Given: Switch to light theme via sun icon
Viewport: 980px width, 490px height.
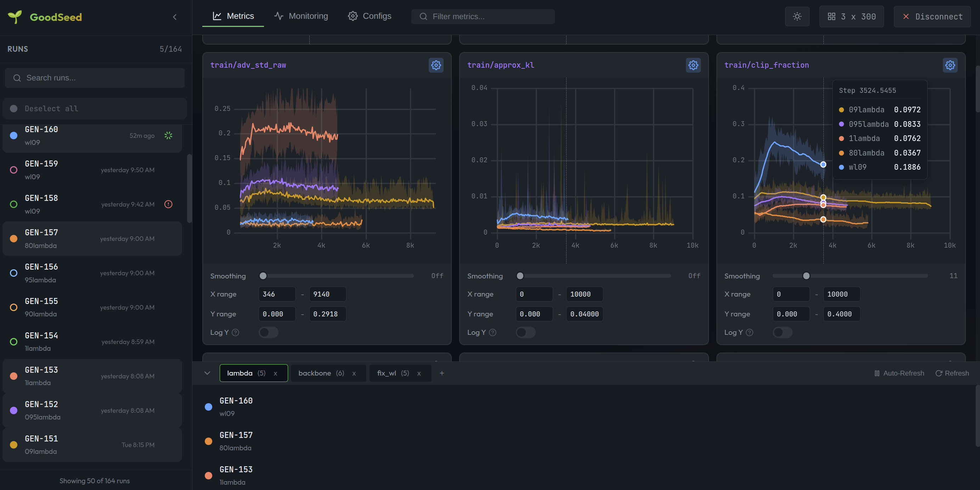Looking at the screenshot, I should 797,16.
